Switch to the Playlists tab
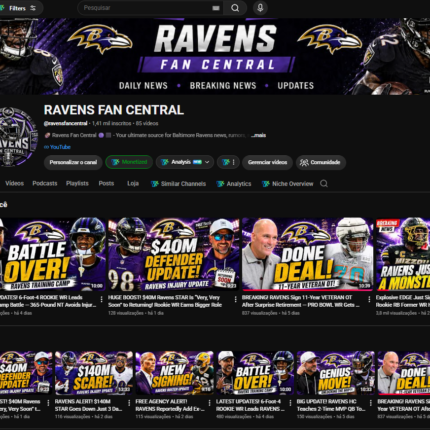Image resolution: width=430 pixels, height=430 pixels. 77,183
